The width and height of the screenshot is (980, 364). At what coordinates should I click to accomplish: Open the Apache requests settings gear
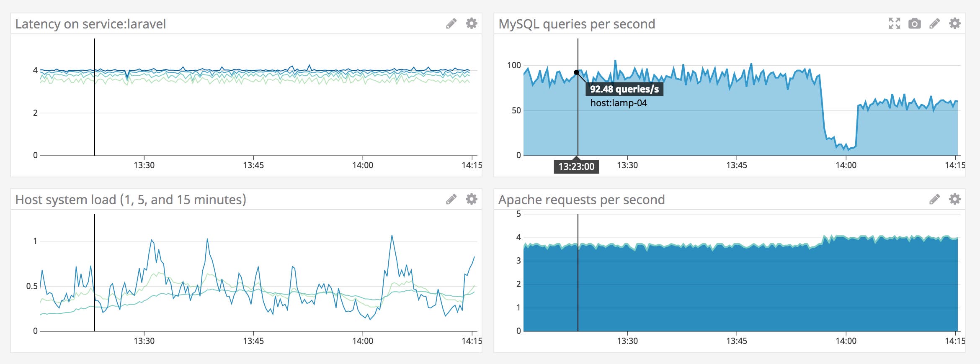point(955,200)
